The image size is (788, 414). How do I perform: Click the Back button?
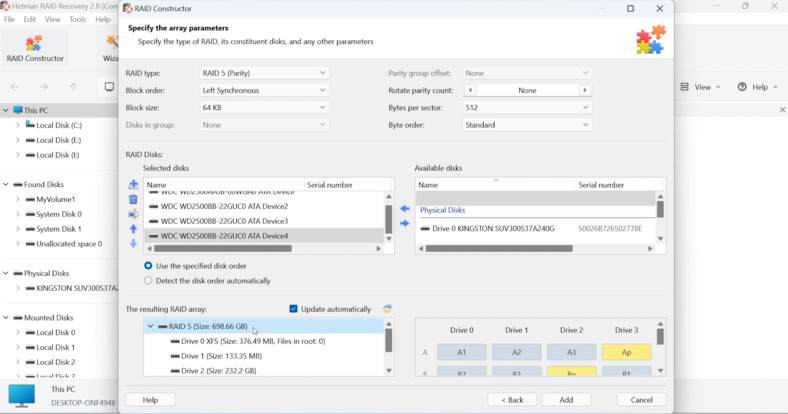pyautogui.click(x=512, y=400)
